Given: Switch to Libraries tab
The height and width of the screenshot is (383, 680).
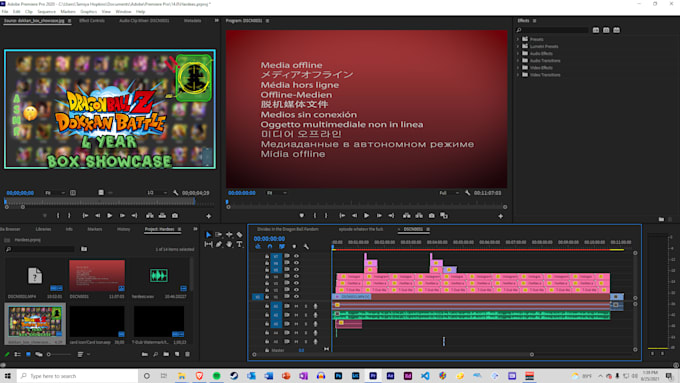Looking at the screenshot, I should [43, 229].
